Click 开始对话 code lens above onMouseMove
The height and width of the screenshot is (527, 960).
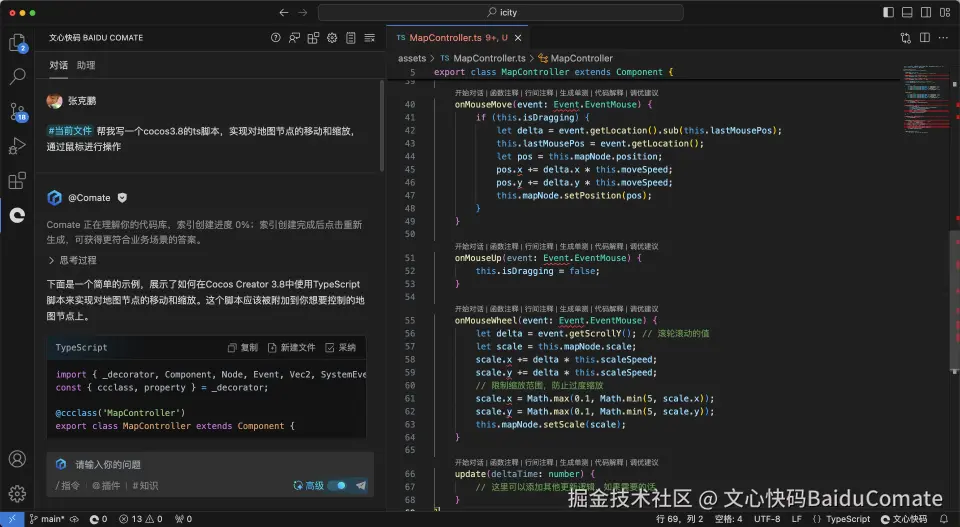pyautogui.click(x=469, y=93)
